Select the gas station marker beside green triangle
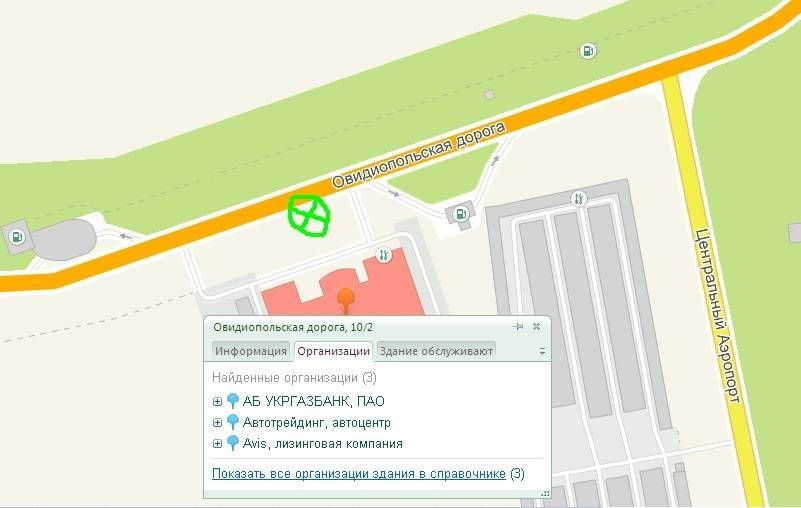 click(461, 214)
